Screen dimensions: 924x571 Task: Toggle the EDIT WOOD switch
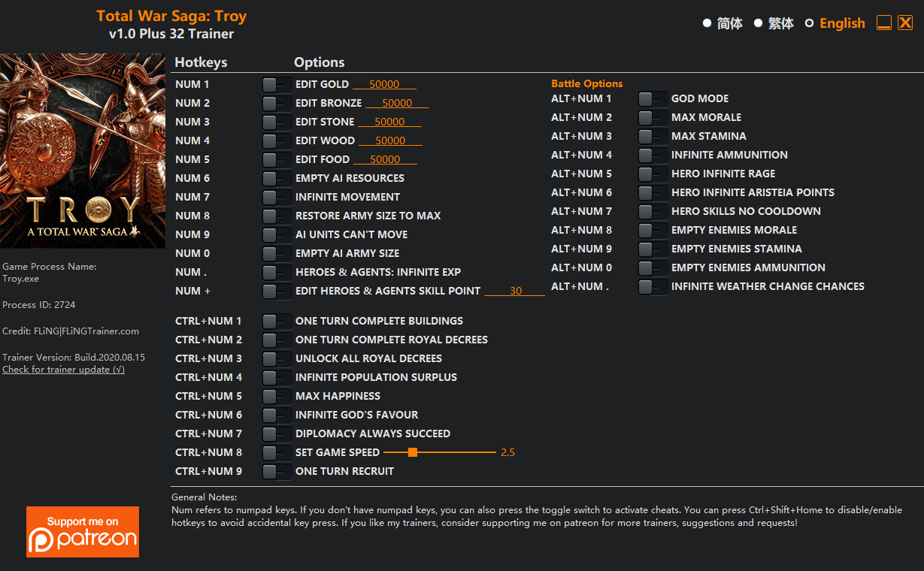[x=277, y=141]
